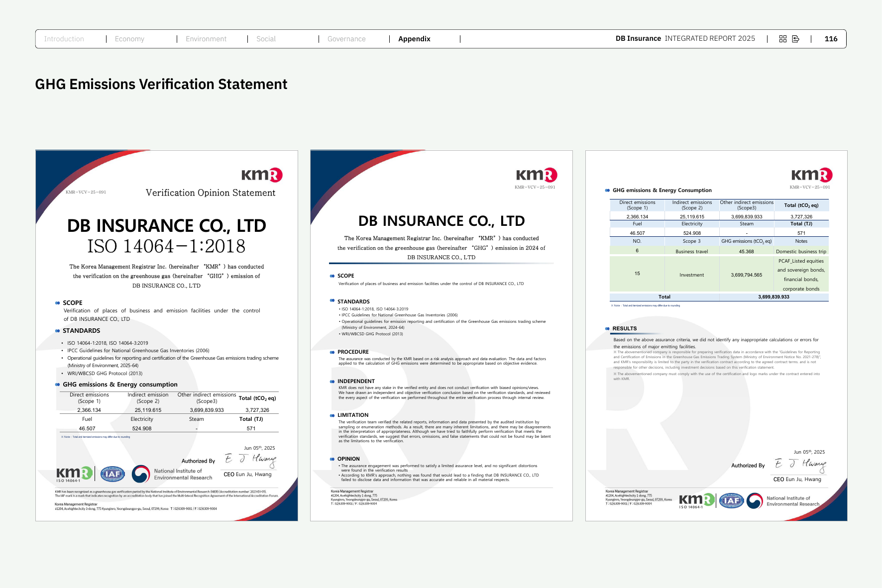Click the KMR logo on the middle certificate
Screen dimensions: 882x588
pos(537,175)
